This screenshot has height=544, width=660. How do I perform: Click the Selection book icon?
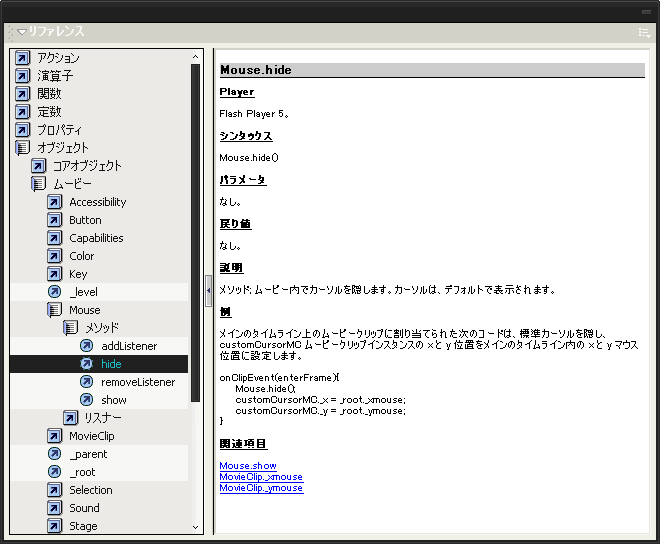pos(54,490)
